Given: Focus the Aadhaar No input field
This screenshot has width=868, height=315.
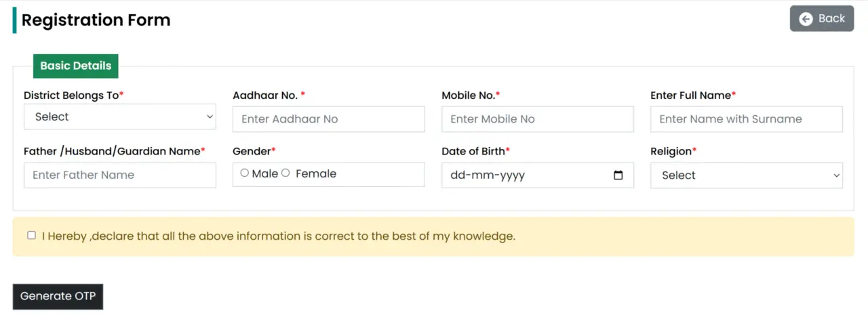Looking at the screenshot, I should tap(328, 119).
